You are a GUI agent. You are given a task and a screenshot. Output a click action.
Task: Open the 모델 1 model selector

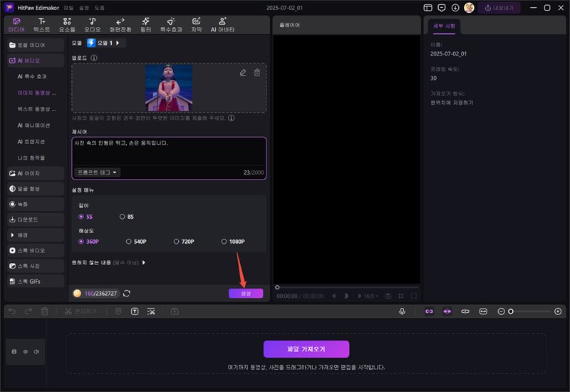[x=105, y=43]
